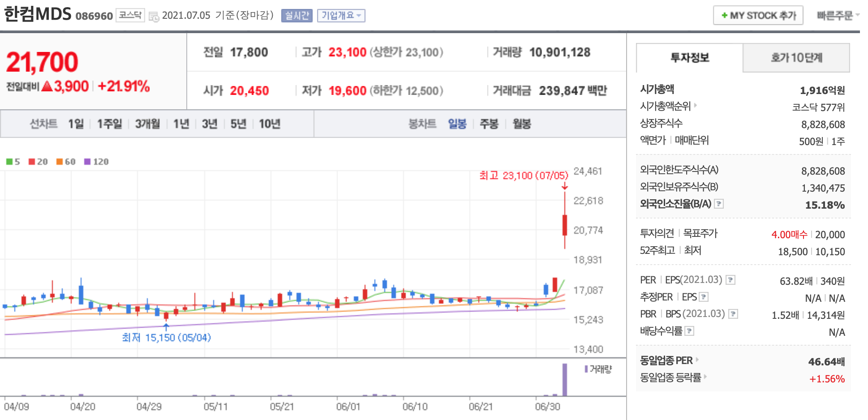
Task: Select the 1년 line chart period
Action: 181,124
